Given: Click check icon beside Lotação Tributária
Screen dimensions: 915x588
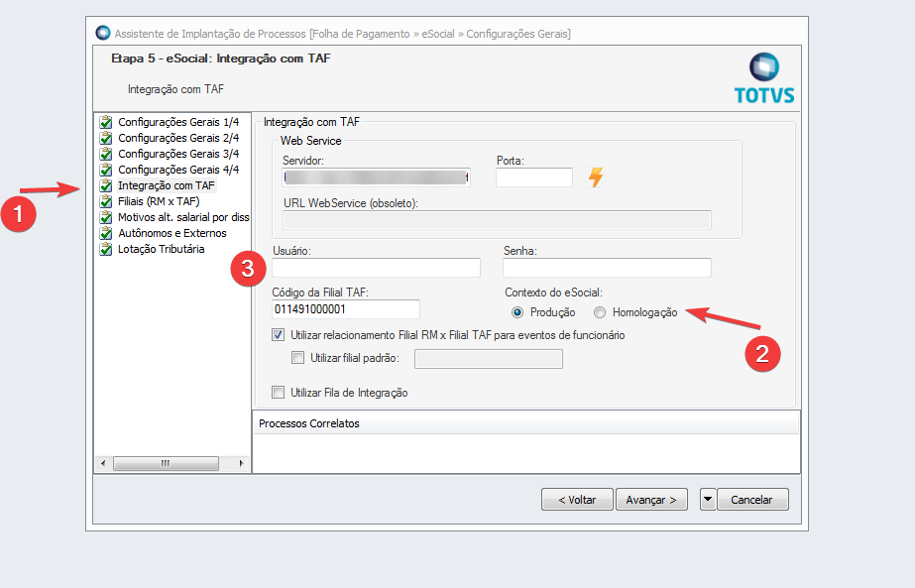Looking at the screenshot, I should click(x=106, y=249).
